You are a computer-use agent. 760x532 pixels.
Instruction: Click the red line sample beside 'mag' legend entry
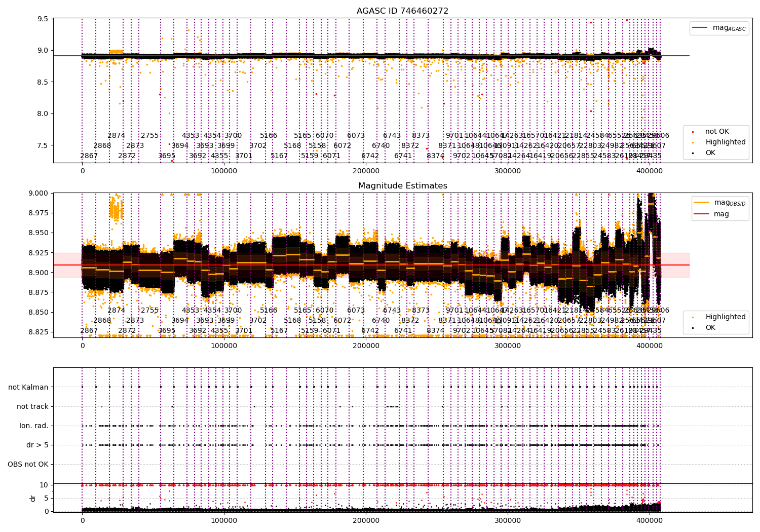(x=702, y=214)
